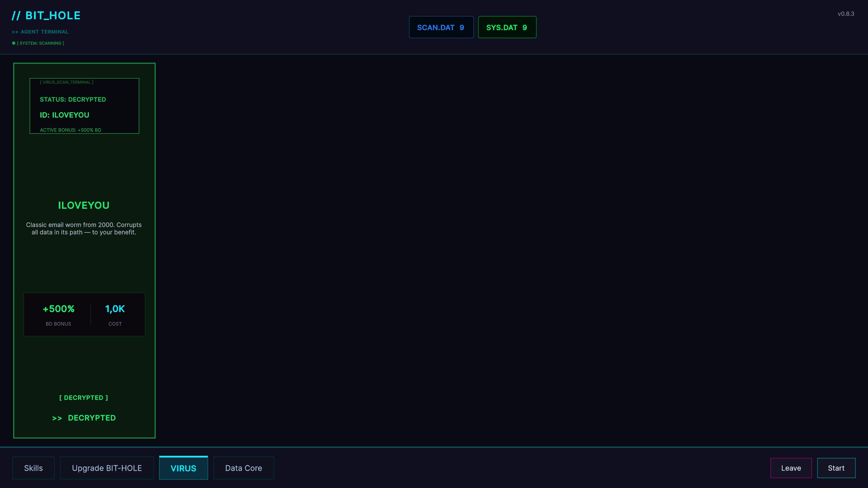Click the SCAN.DAT 9 counter

pos(441,27)
